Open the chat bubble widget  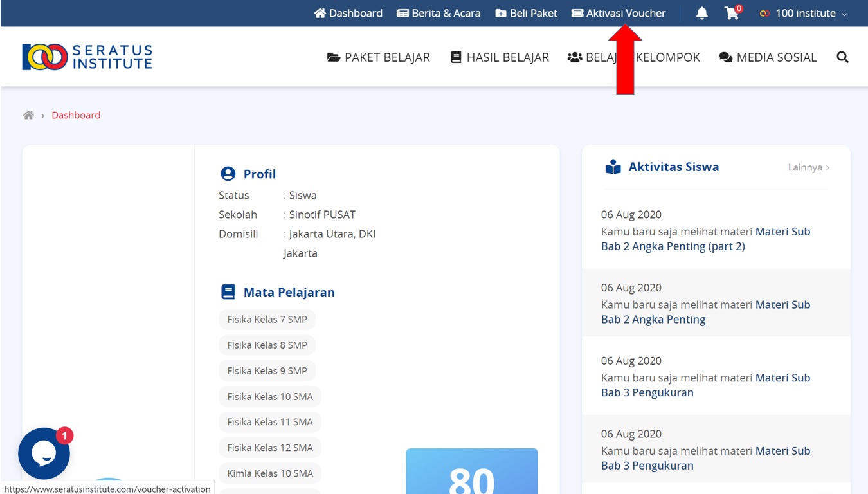point(44,453)
